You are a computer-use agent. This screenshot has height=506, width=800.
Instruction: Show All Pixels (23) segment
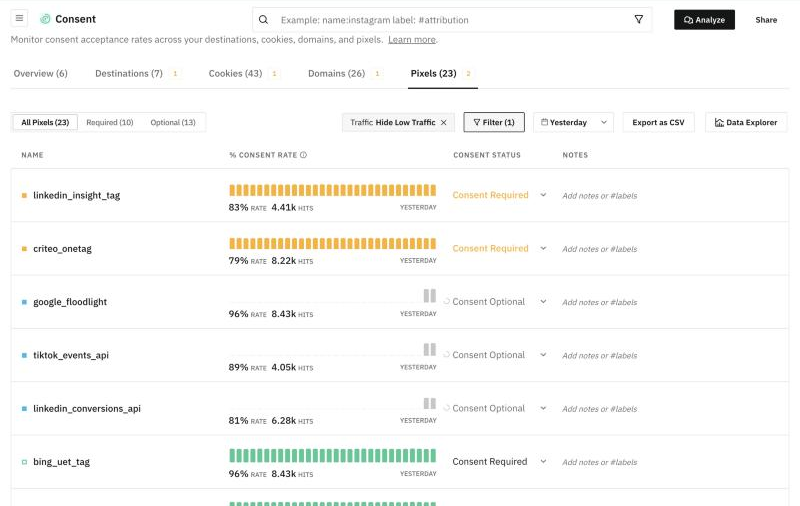click(45, 122)
